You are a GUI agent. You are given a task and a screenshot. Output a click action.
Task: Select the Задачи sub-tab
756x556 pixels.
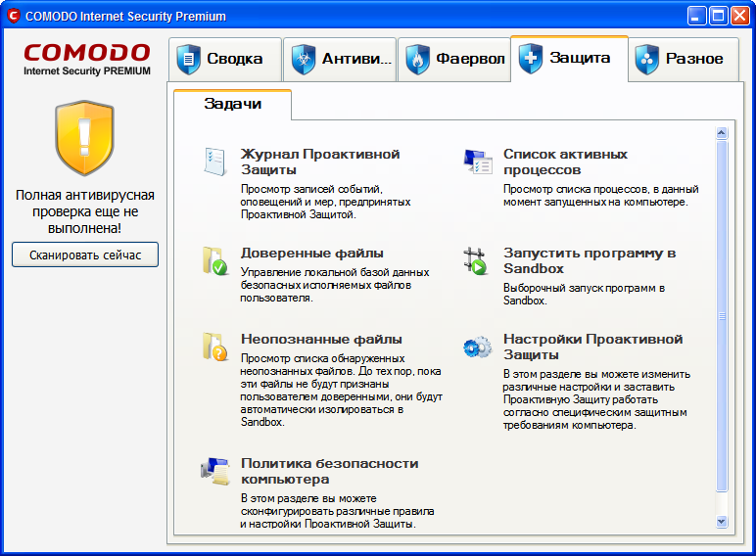click(x=232, y=104)
